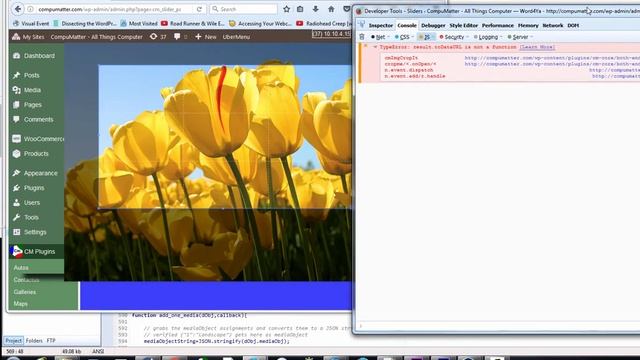
Task: Clear console output with the trash icon
Action: 362,37
